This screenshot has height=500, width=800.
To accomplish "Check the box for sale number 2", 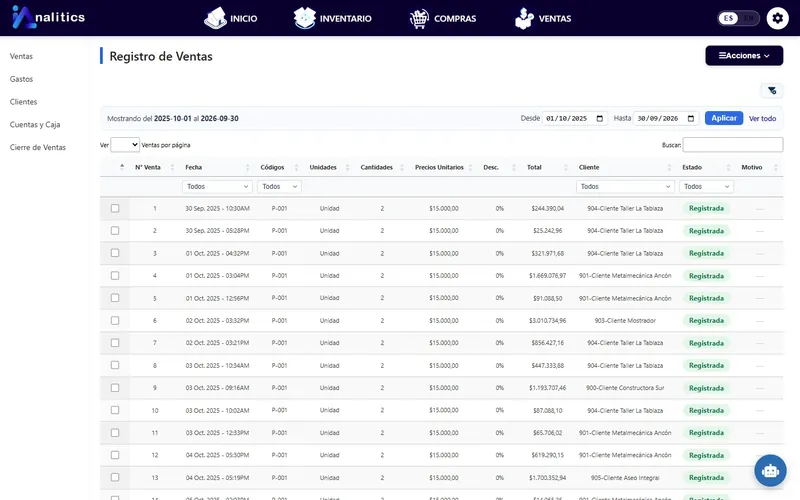I will pos(115,231).
